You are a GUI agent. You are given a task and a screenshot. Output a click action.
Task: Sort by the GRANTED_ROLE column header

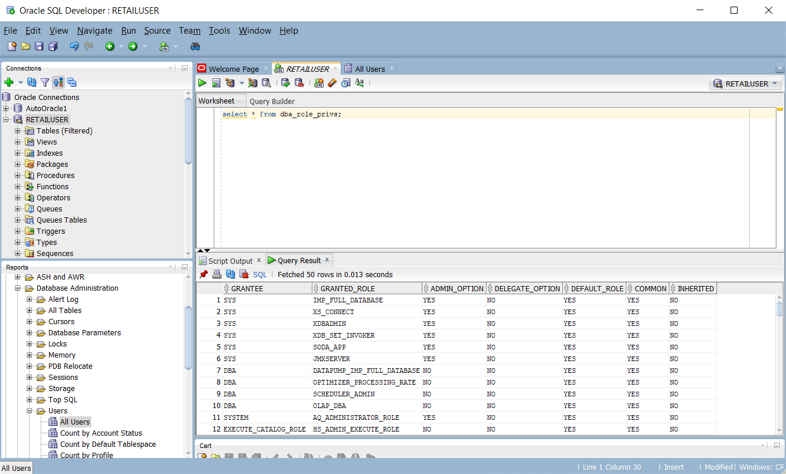[347, 289]
